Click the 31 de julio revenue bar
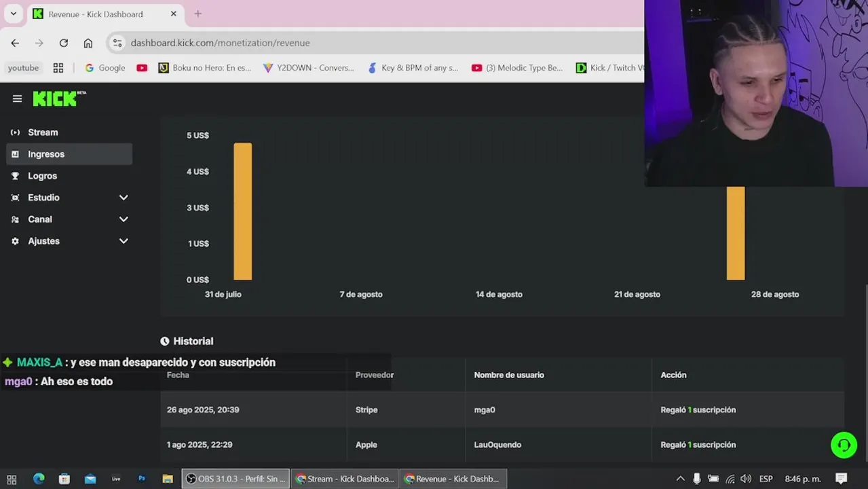Viewport: 868px width, 489px height. click(x=243, y=211)
